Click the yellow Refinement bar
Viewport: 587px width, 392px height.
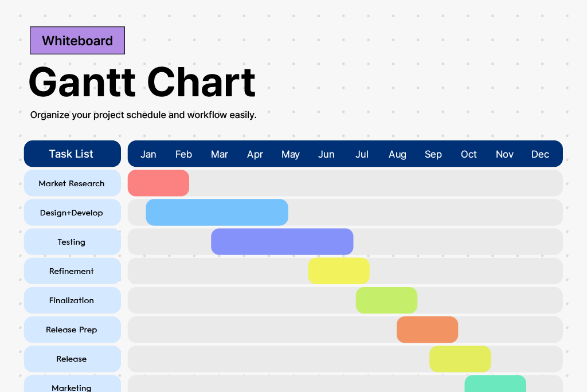(x=339, y=271)
